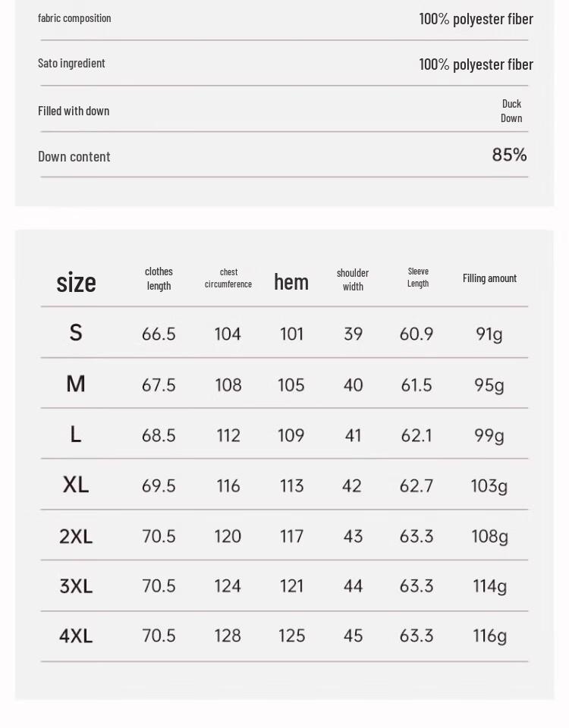Viewport: 569px width, 728px height.
Task: Select the 4XL size row label
Action: point(76,635)
